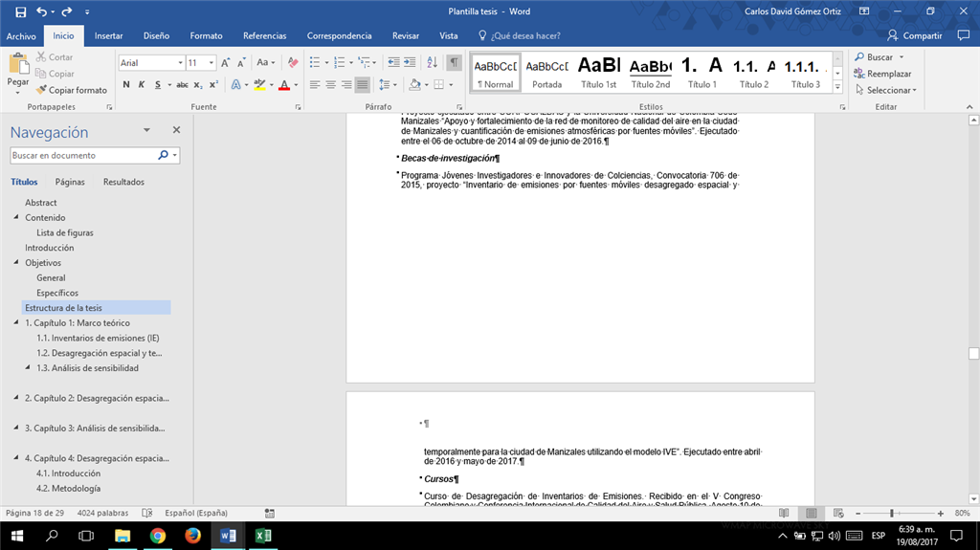The height and width of the screenshot is (550, 980).
Task: Redo the last action
Action: pyautogui.click(x=67, y=11)
